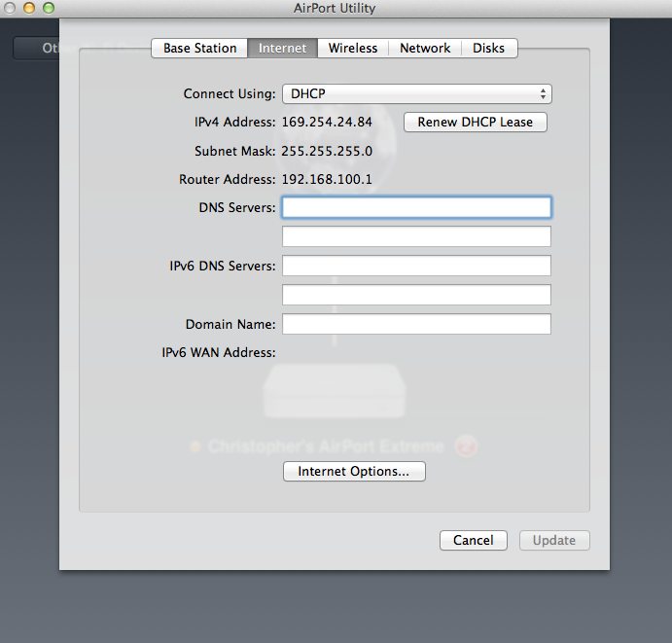Focus the first DNS Servers field
The image size is (672, 643).
pos(416,207)
